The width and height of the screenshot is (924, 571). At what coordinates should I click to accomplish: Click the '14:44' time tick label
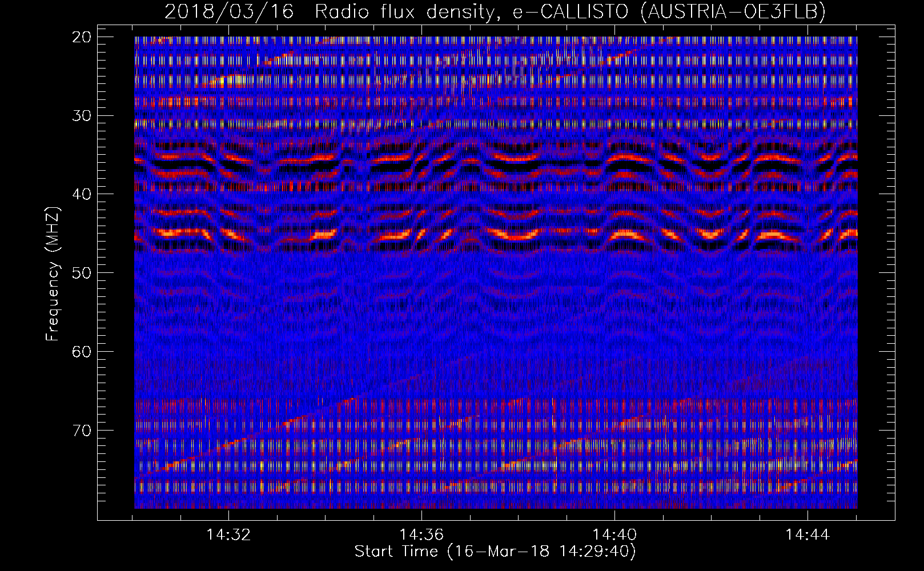pos(808,535)
